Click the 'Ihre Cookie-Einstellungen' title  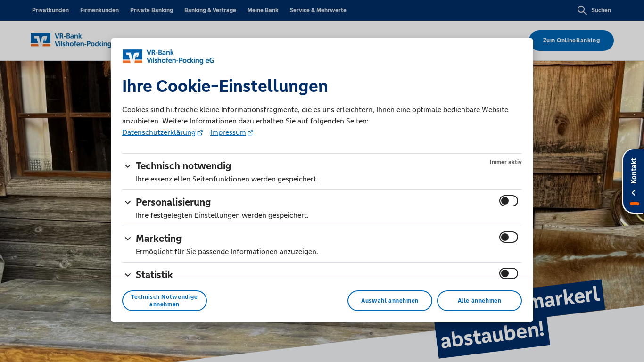coord(225,86)
